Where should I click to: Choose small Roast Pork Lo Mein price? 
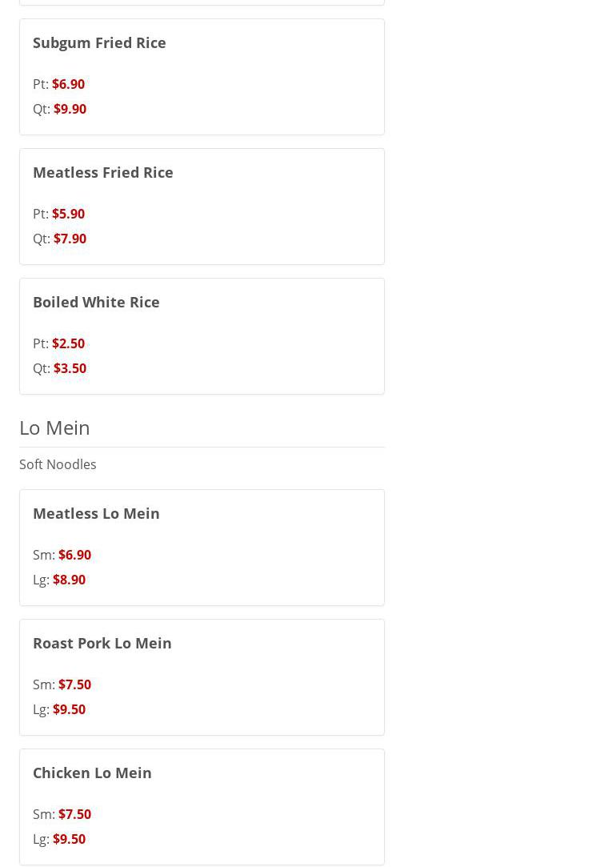[x=74, y=684]
